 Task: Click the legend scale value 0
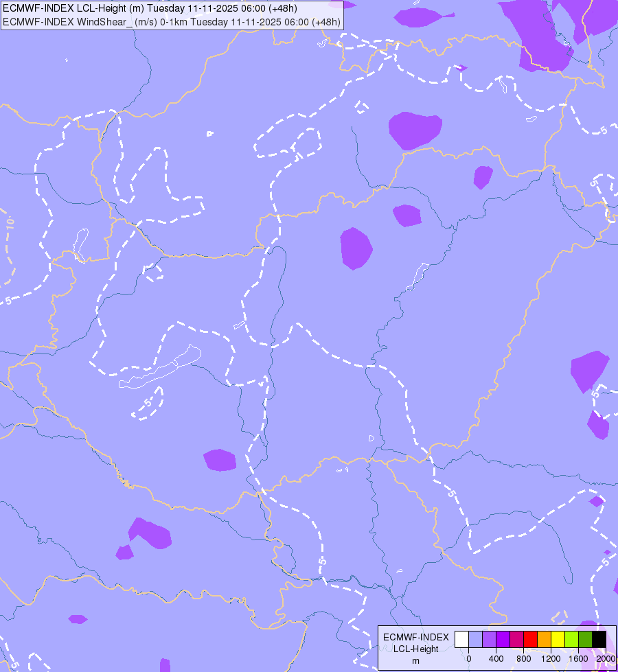click(469, 659)
